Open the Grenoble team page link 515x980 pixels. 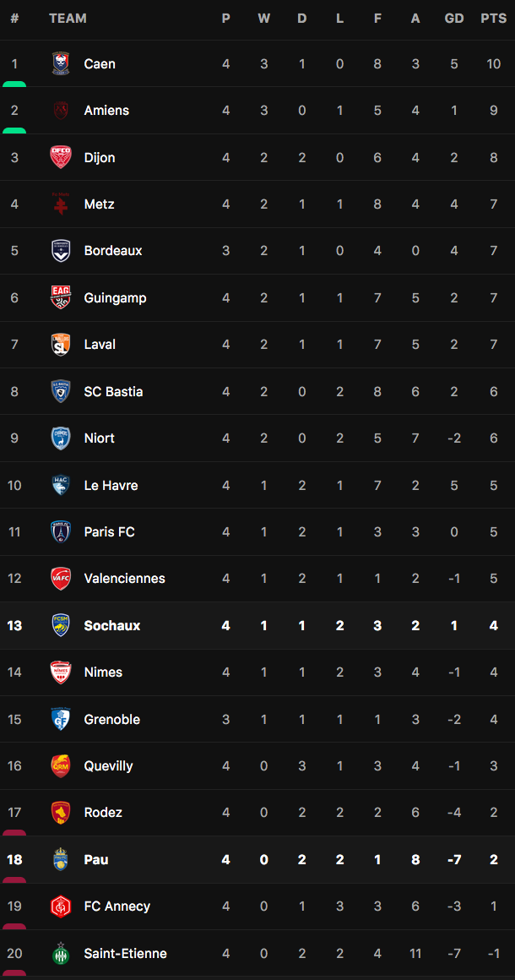tap(111, 720)
